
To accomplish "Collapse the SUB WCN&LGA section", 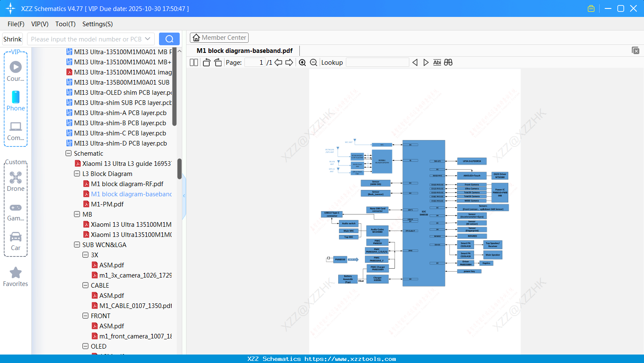I will [77, 245].
